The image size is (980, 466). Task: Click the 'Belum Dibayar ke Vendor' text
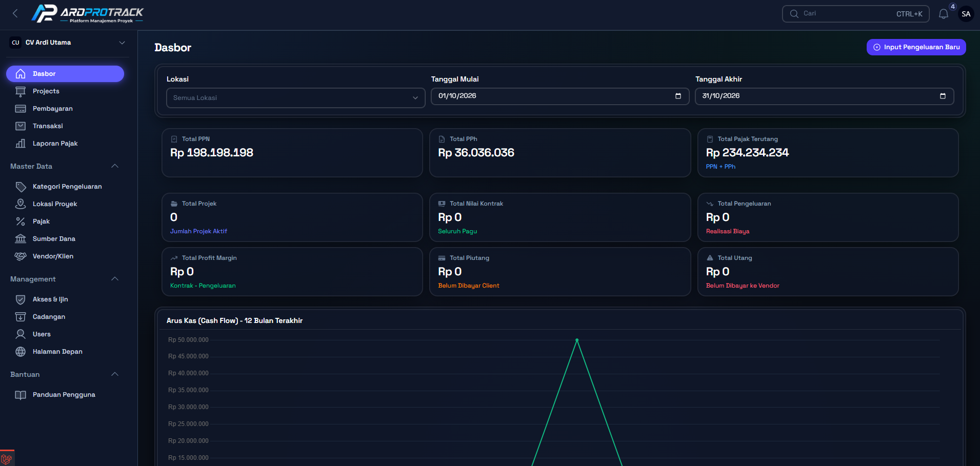743,286
